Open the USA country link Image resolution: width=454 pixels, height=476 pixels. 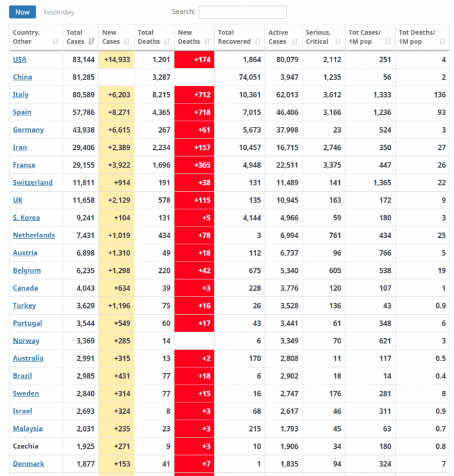[20, 60]
